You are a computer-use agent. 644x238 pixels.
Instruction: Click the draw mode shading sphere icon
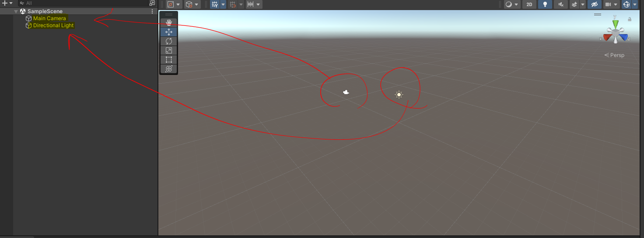click(508, 4)
